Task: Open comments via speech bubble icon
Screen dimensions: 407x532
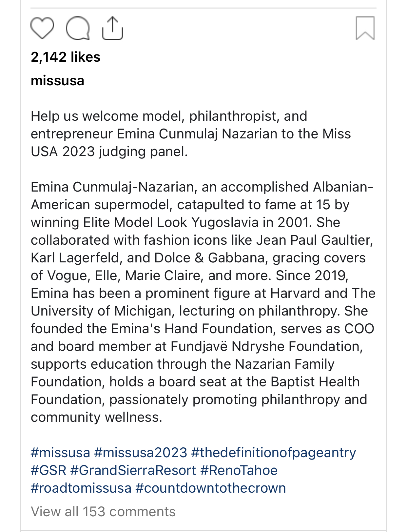Action: pyautogui.click(x=78, y=29)
